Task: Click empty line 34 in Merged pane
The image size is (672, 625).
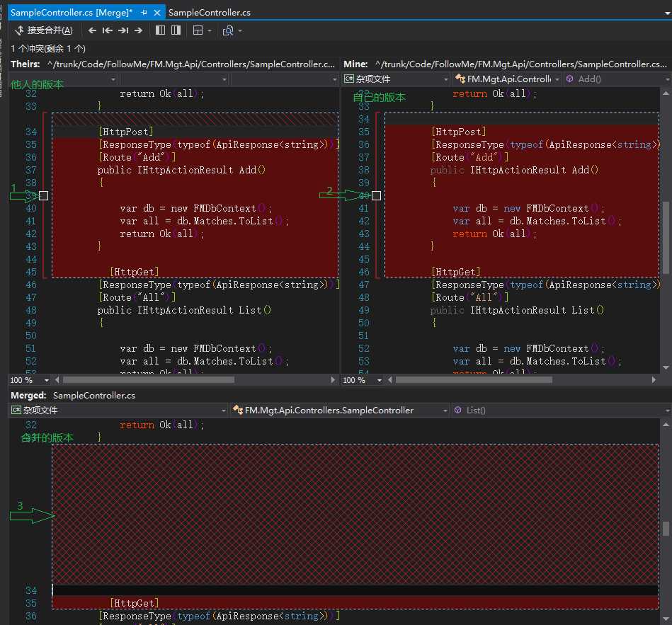Action: tap(355, 590)
